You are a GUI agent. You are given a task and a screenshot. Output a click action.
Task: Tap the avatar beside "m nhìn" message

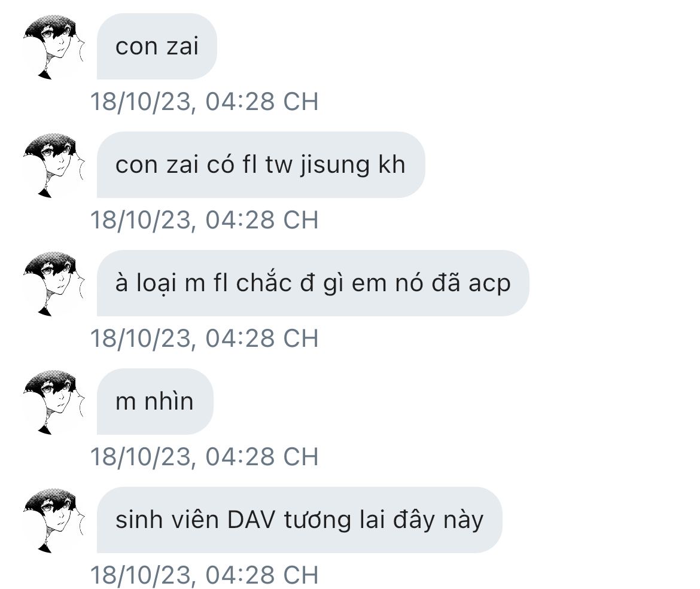[x=54, y=402]
